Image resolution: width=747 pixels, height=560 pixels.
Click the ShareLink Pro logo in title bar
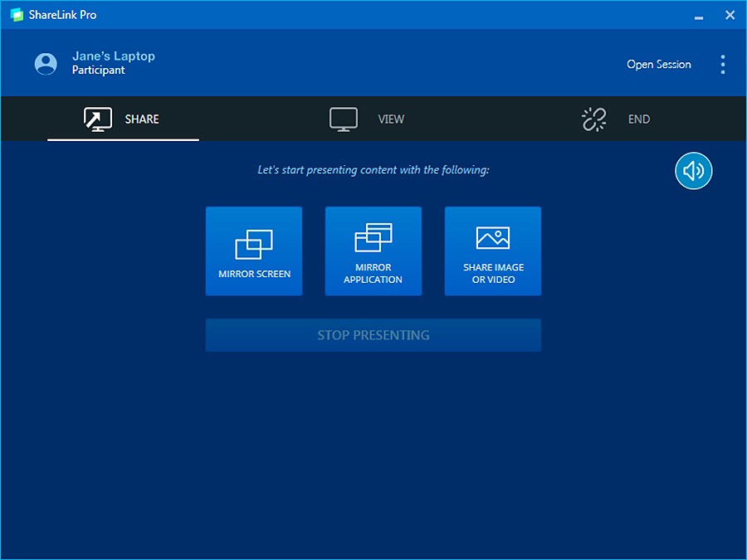(17, 15)
